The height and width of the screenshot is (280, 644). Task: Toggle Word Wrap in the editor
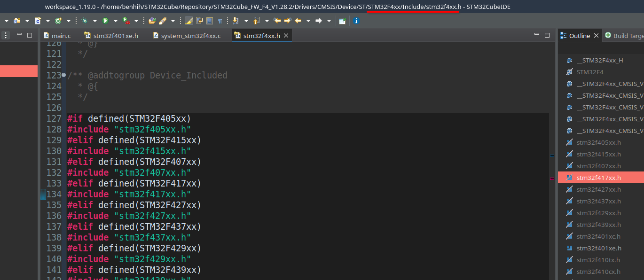click(x=199, y=21)
